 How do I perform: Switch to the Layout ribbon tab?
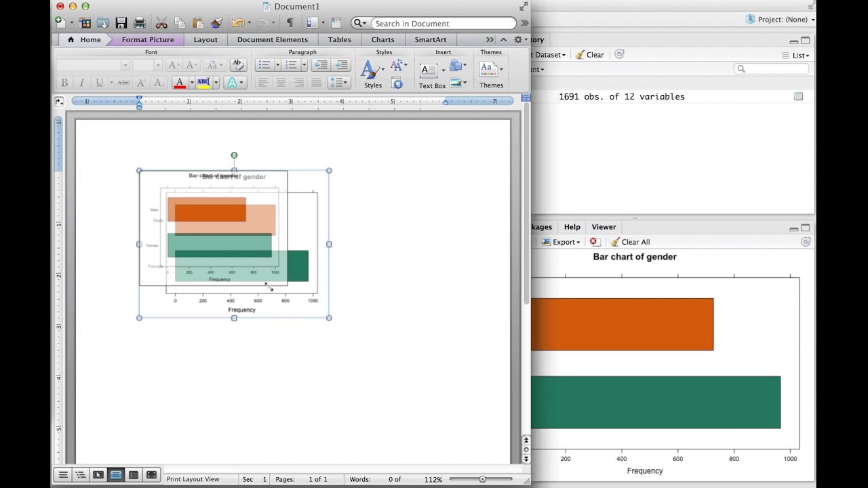point(205,40)
